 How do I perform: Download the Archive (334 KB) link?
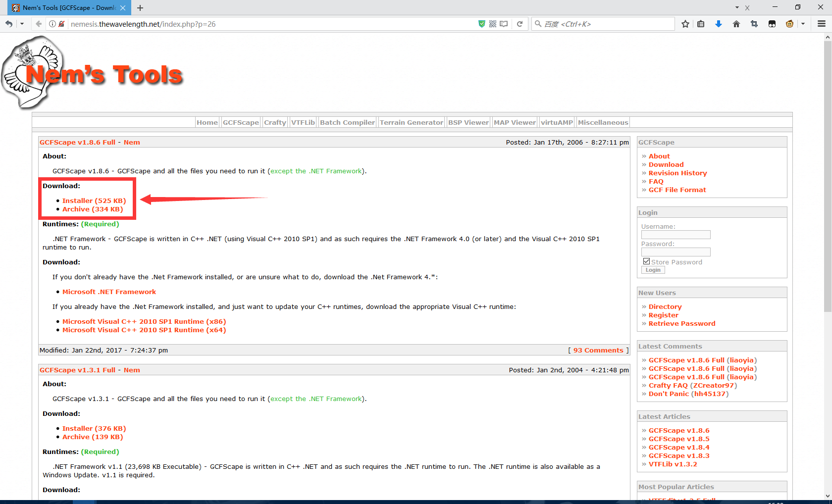pyautogui.click(x=93, y=209)
